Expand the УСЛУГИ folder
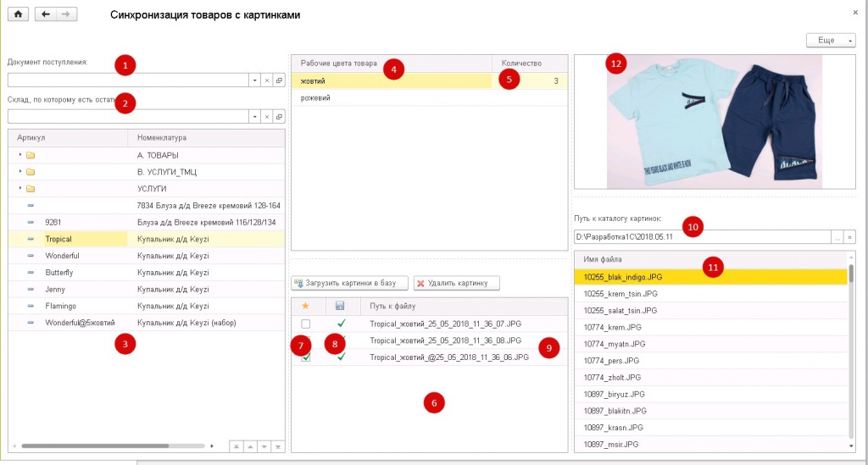This screenshot has width=868, height=465. (x=20, y=188)
